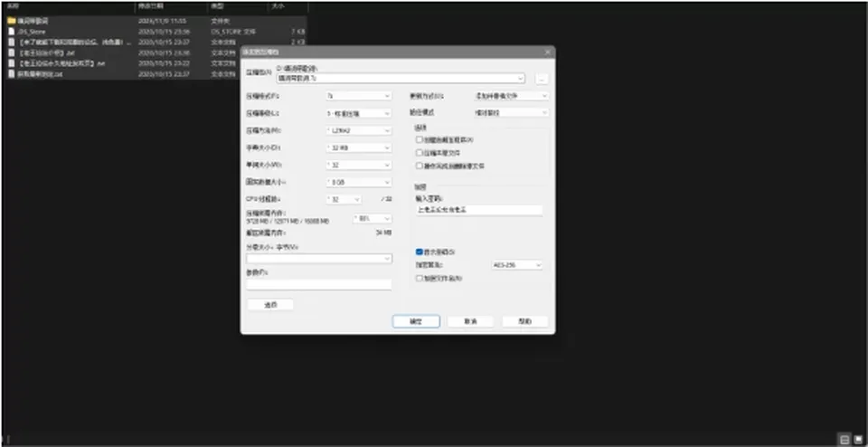
Task: Select the folder row dated 11:55
Action: [x=155, y=21]
